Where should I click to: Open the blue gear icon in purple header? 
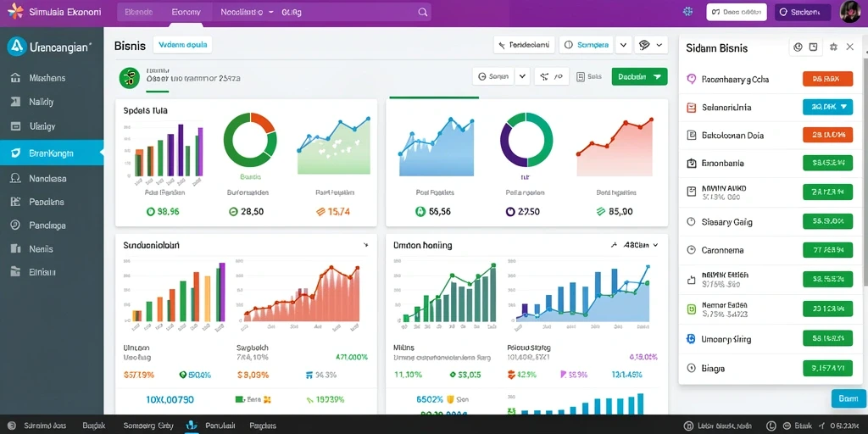[x=688, y=12]
